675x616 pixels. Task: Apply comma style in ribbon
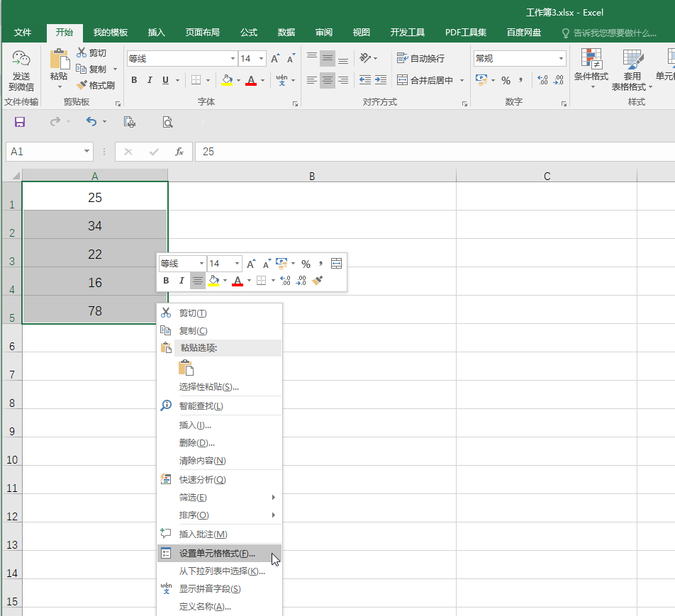[521, 80]
